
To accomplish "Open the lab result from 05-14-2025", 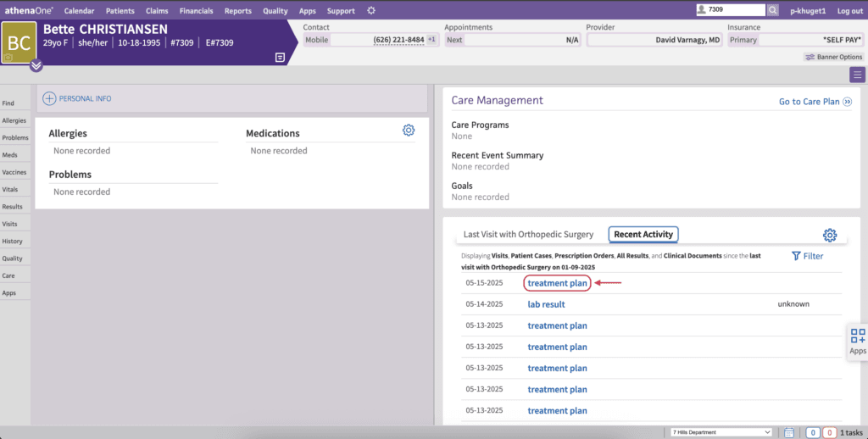I will [x=546, y=304].
